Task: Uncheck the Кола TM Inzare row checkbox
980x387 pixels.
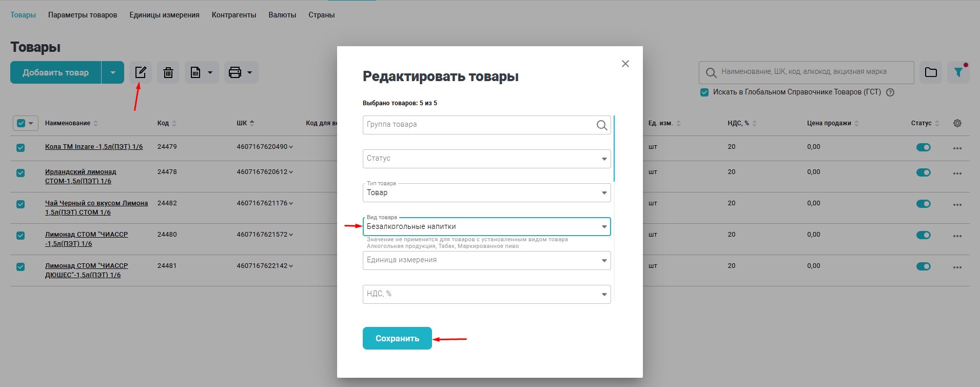Action: tap(21, 148)
